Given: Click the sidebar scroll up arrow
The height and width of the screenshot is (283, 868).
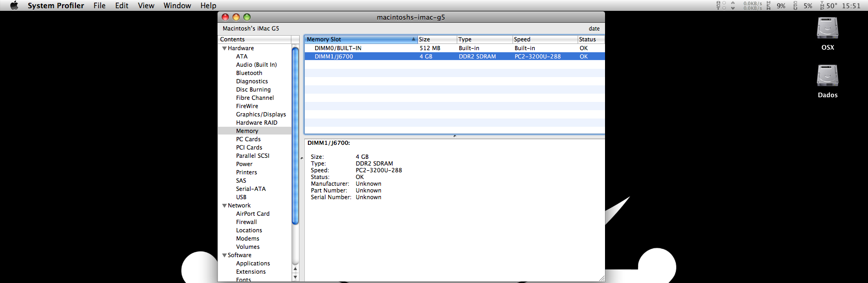Looking at the screenshot, I should pyautogui.click(x=295, y=269).
